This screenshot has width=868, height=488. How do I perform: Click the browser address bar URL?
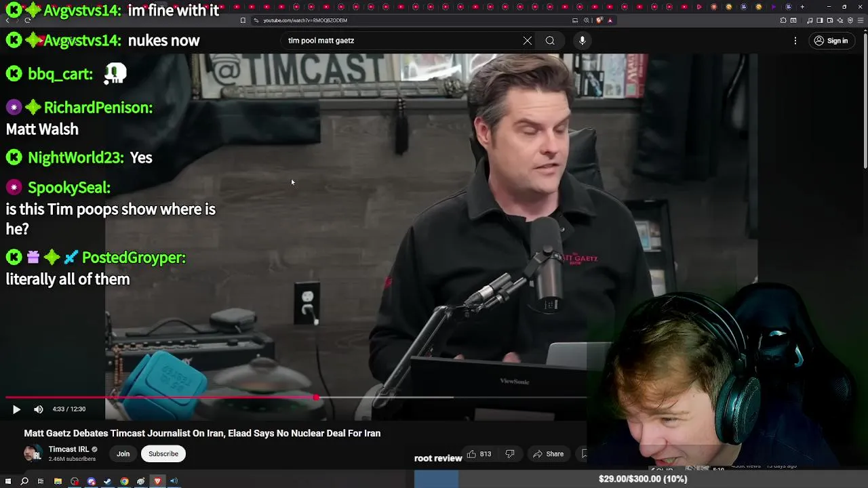(x=305, y=20)
